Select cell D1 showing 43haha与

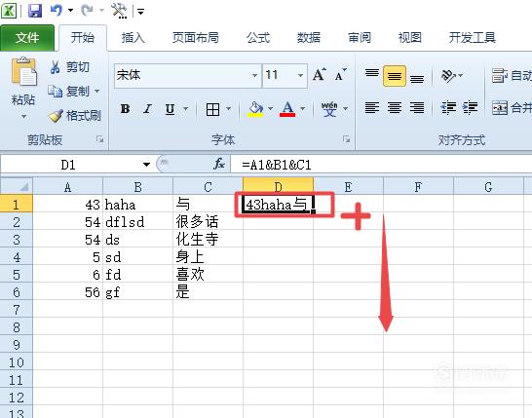pyautogui.click(x=279, y=205)
